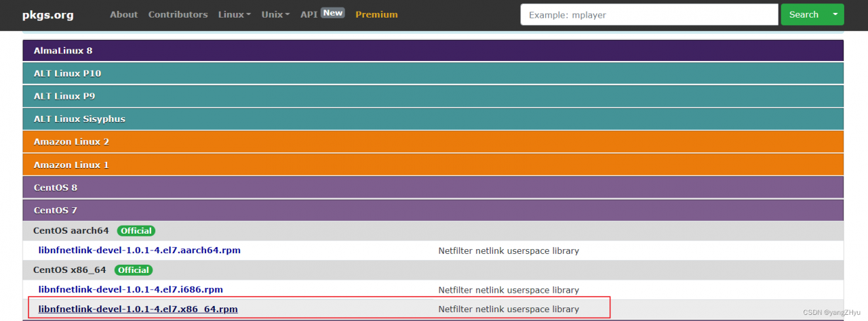Click Official badge beside CentOS x86_64
Image resolution: width=868 pixels, height=321 pixels.
134,270
